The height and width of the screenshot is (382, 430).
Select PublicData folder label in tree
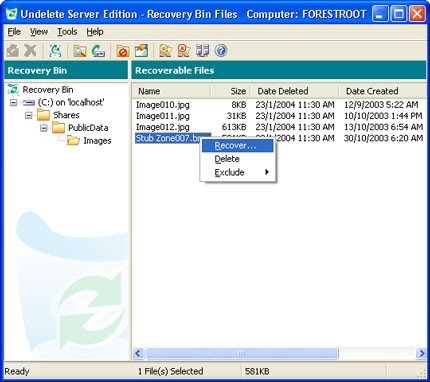point(88,128)
